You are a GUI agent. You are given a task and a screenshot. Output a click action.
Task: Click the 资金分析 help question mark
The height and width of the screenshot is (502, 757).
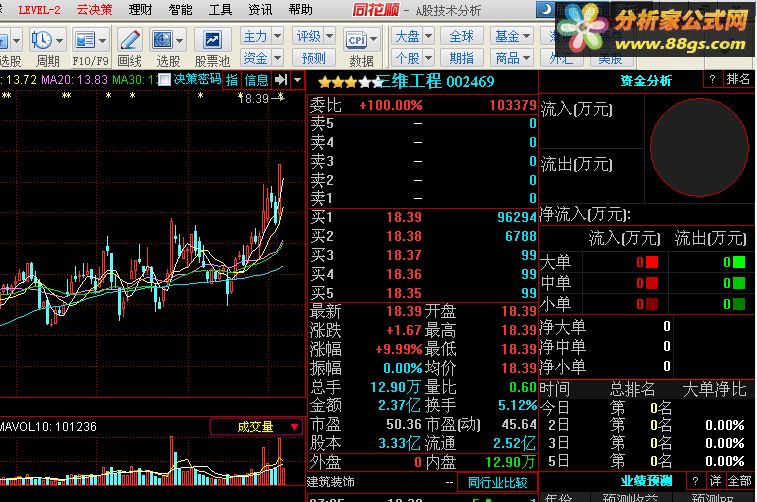[x=712, y=79]
